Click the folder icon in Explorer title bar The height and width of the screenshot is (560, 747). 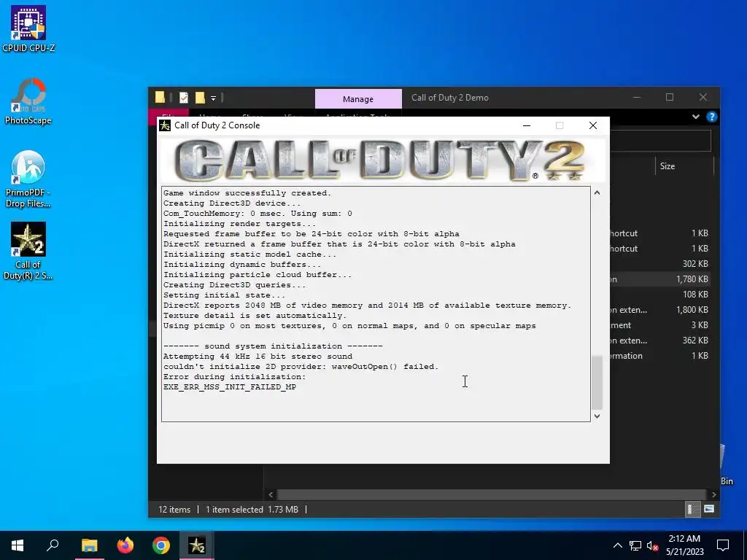160,98
